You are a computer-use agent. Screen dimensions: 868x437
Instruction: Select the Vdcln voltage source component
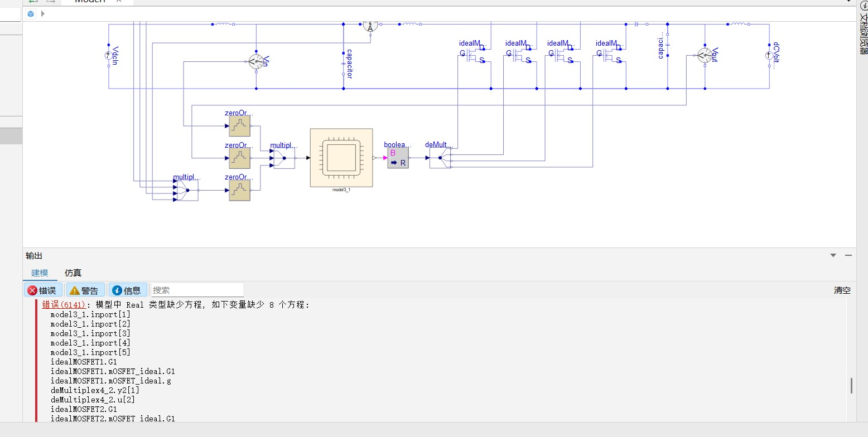pos(108,56)
